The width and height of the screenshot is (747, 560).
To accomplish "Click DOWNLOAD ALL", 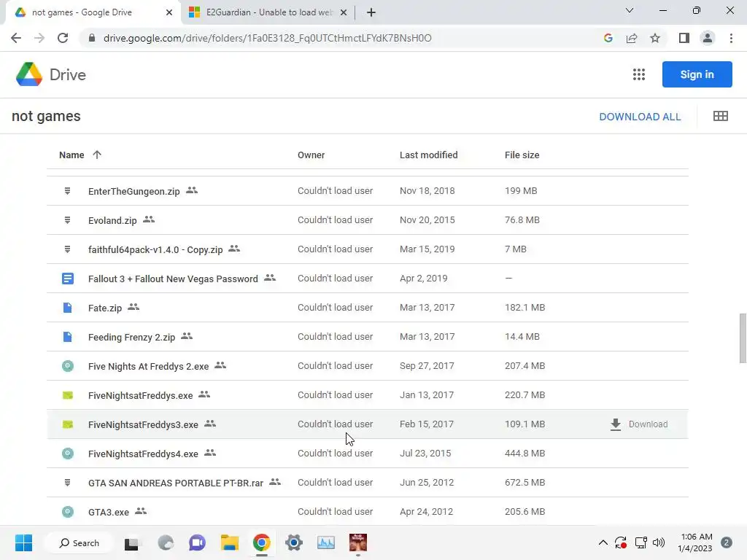I will 640,117.
